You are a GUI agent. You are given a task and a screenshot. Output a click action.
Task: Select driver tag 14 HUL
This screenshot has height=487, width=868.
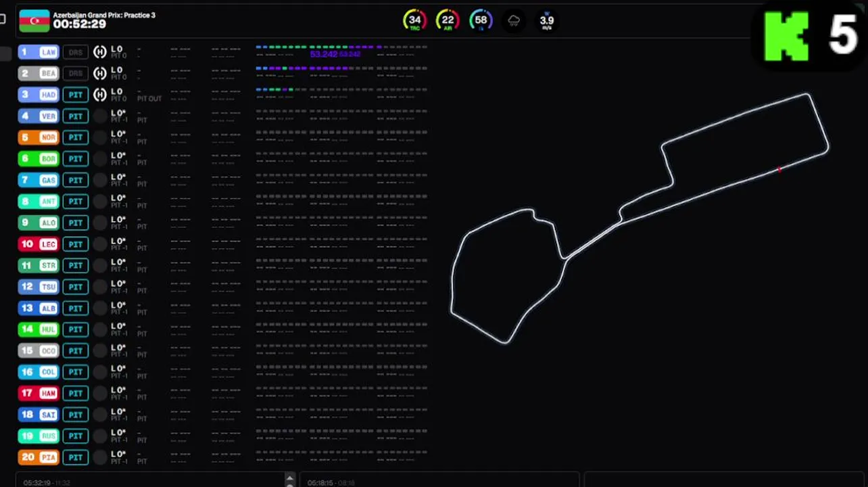point(39,329)
